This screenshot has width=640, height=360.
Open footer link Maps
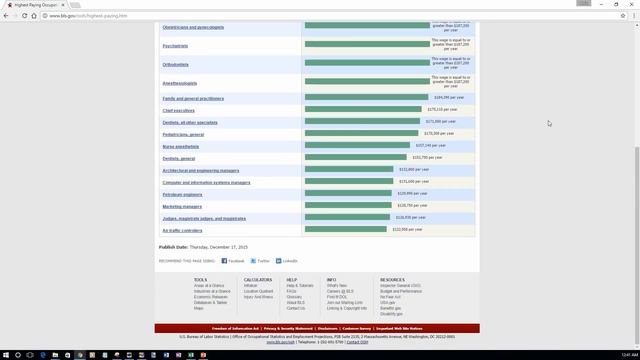point(198,309)
